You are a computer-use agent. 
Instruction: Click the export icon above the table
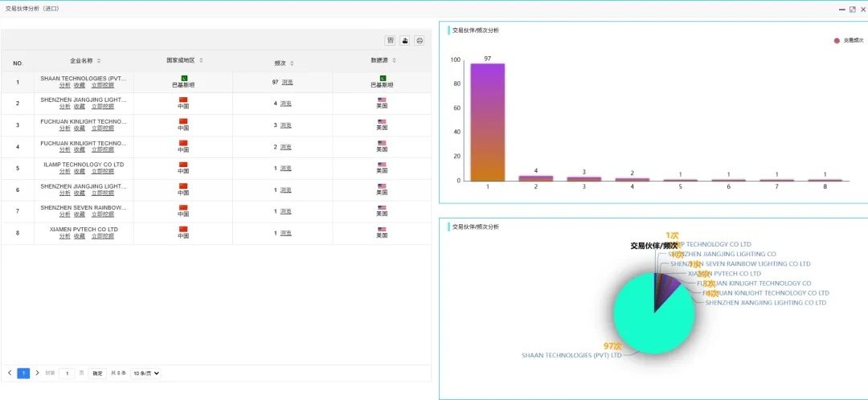tap(404, 40)
